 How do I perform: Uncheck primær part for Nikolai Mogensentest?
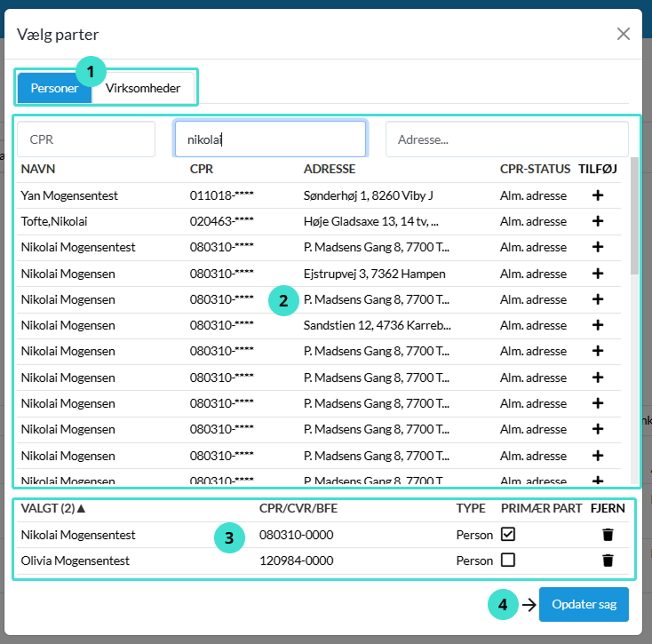tap(508, 535)
